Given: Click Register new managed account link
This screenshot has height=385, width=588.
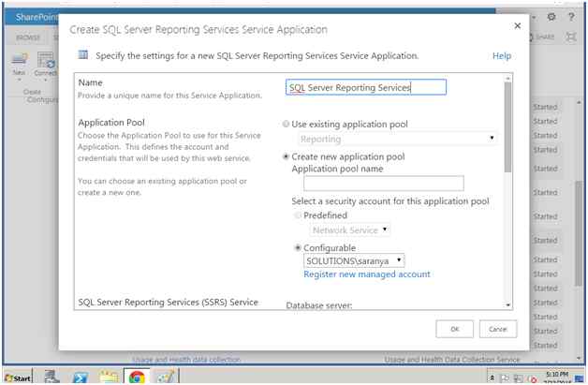Looking at the screenshot, I should click(x=367, y=274).
